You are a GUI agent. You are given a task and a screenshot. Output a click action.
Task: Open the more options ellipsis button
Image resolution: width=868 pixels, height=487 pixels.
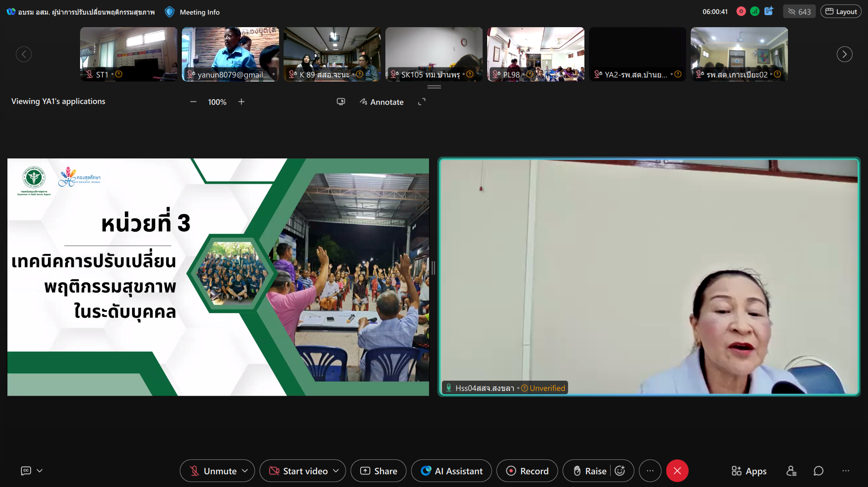pos(650,471)
